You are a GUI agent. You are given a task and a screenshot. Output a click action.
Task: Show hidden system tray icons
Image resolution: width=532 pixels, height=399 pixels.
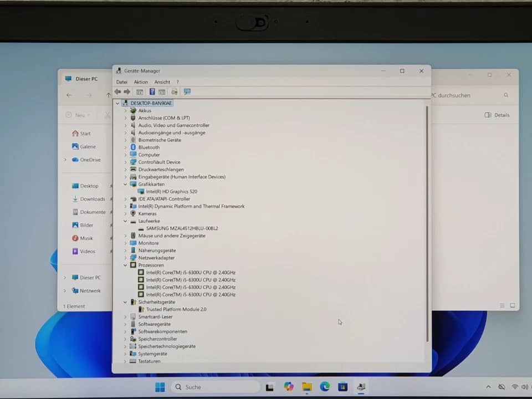[x=488, y=387]
